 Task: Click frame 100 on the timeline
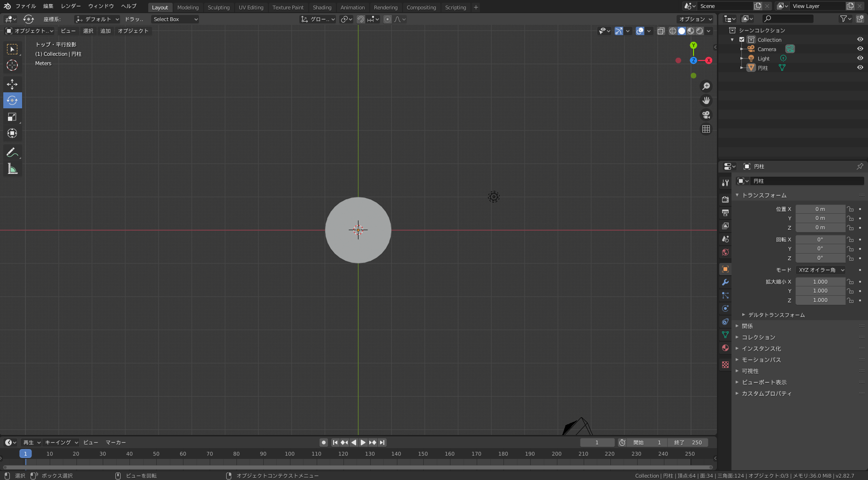[x=289, y=454]
